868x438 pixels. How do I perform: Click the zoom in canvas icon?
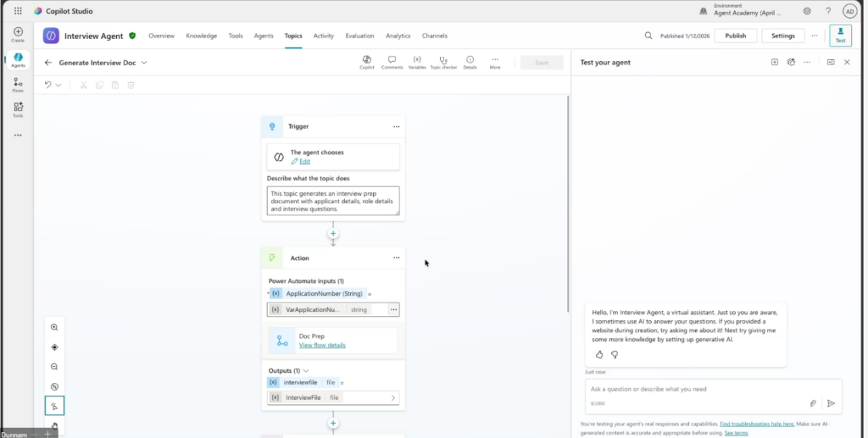pyautogui.click(x=54, y=327)
